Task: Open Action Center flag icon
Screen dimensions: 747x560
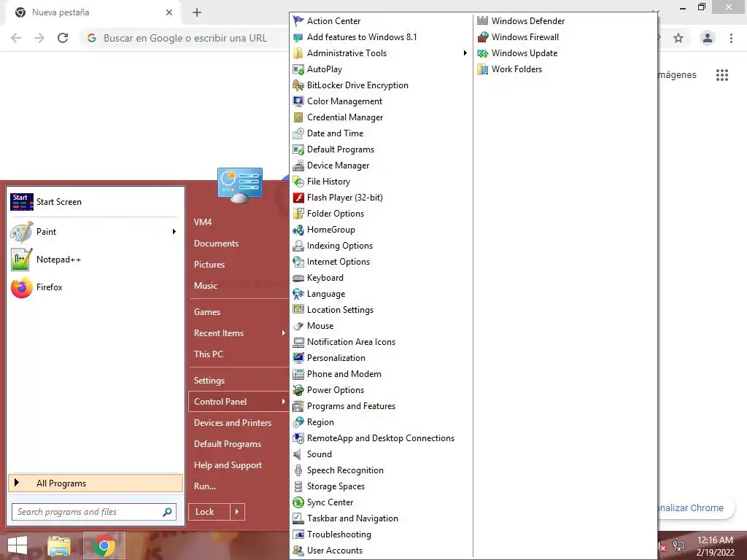Action: [x=298, y=21]
